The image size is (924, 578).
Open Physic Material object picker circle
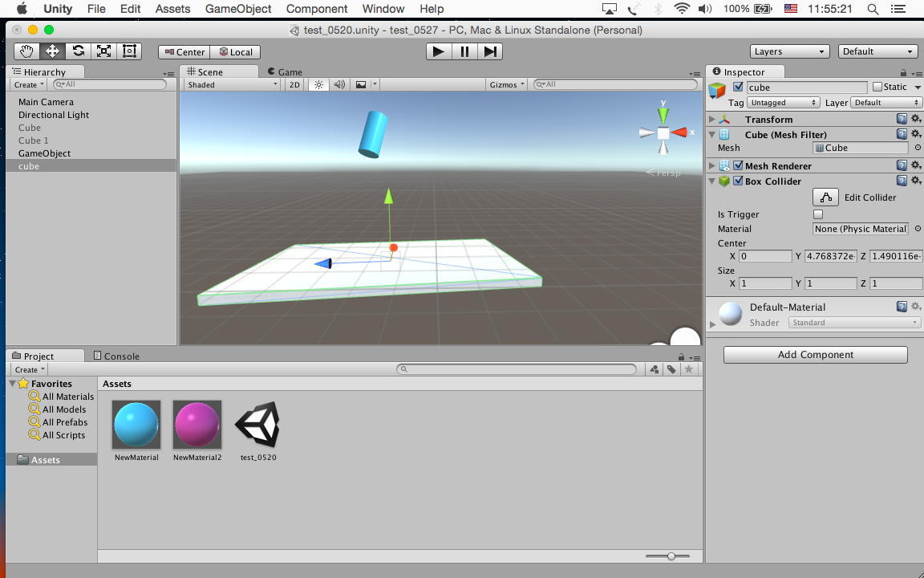click(918, 228)
